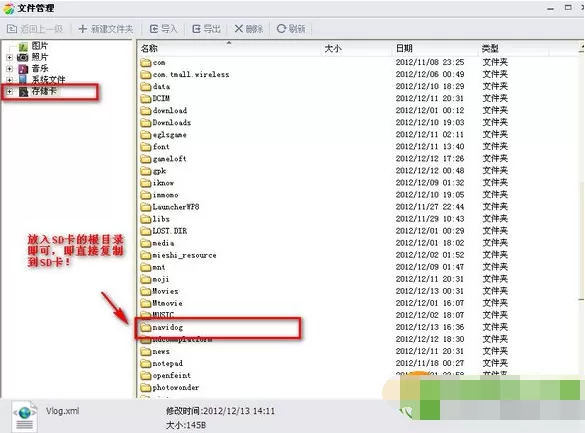Click the iknow folder icon
This screenshot has height=433, width=585.
click(146, 183)
